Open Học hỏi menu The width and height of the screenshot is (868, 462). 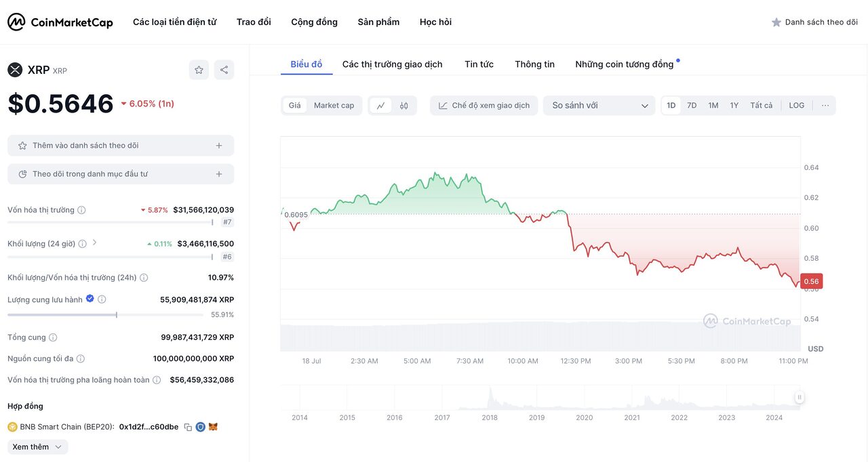435,22
